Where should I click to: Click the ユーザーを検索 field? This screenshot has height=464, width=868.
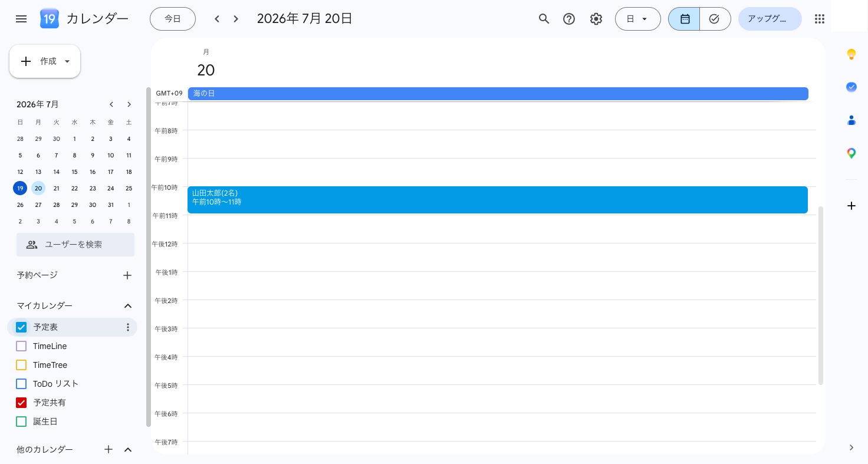pos(75,245)
